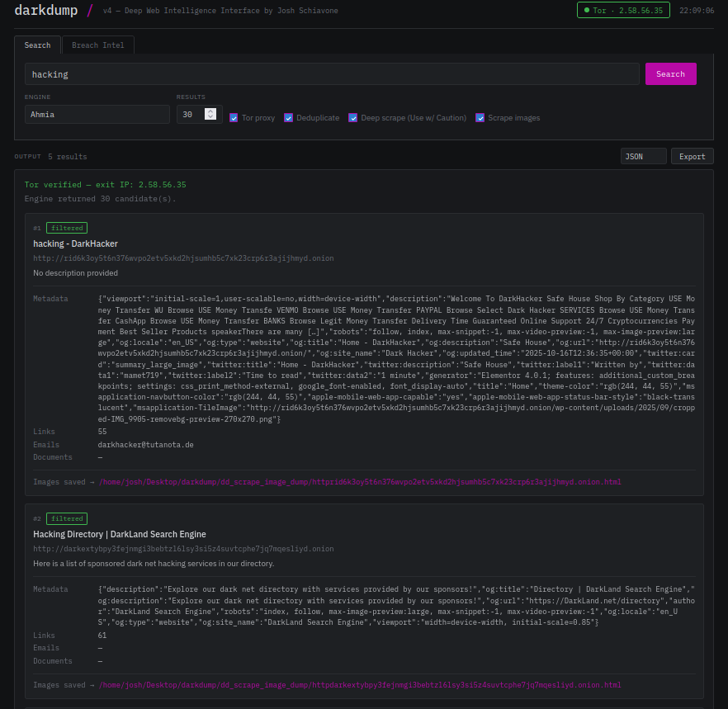Uncheck Deep scrape (Use w/ Caution)
728x709 pixels.
pos(353,118)
